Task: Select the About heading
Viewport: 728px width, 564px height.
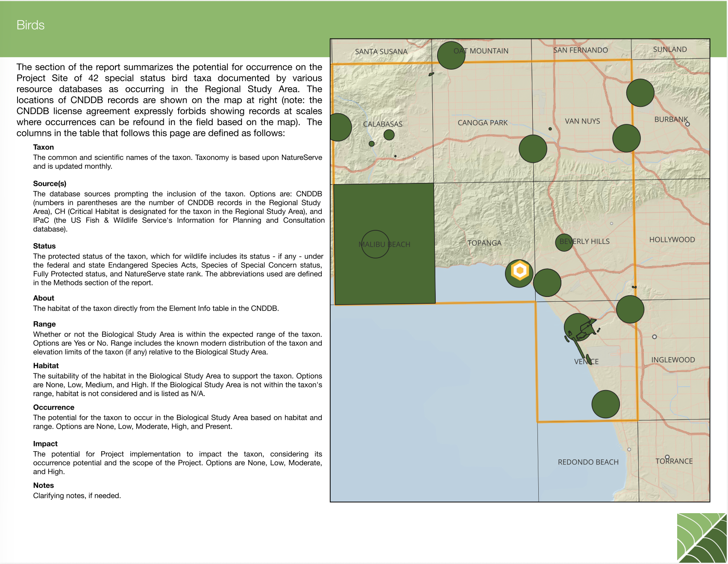Action: click(x=44, y=298)
